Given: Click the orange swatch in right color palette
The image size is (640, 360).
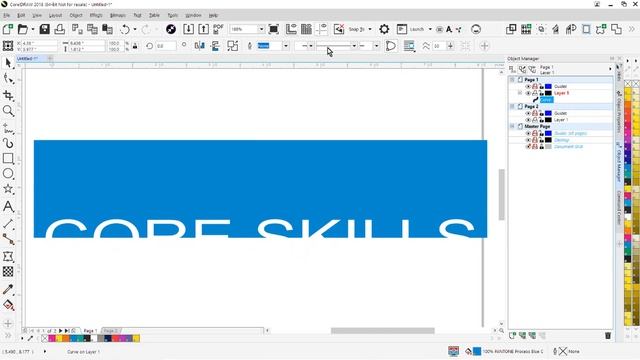Looking at the screenshot, I should pyautogui.click(x=628, y=106).
